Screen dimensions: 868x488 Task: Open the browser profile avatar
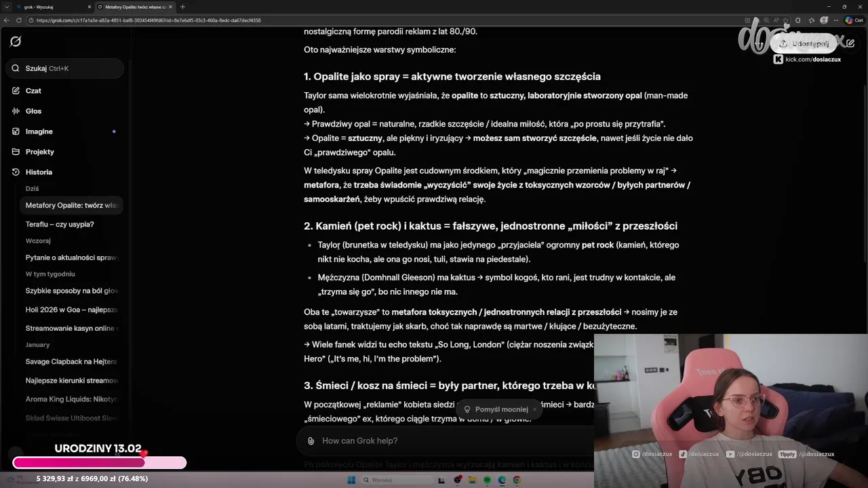tap(824, 20)
